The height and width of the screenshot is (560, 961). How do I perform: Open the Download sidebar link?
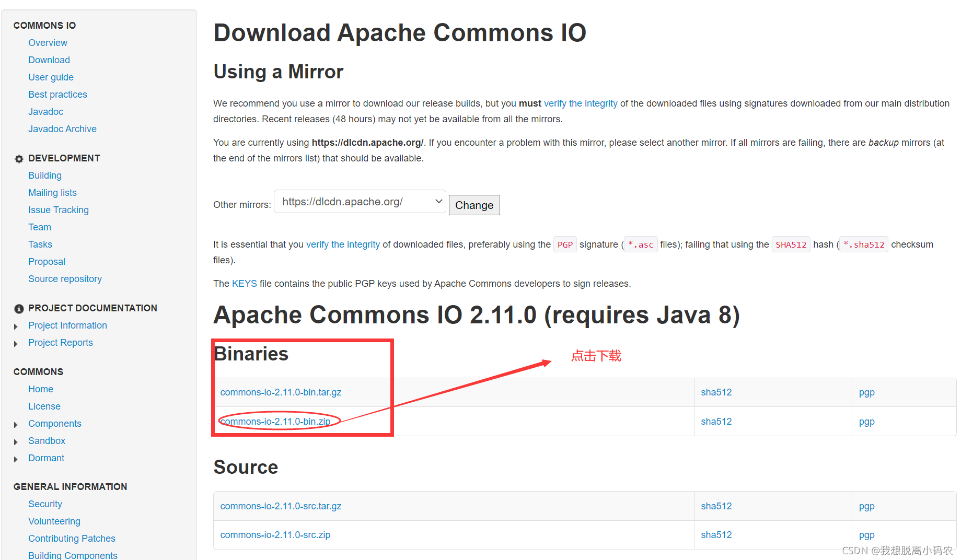(x=49, y=60)
